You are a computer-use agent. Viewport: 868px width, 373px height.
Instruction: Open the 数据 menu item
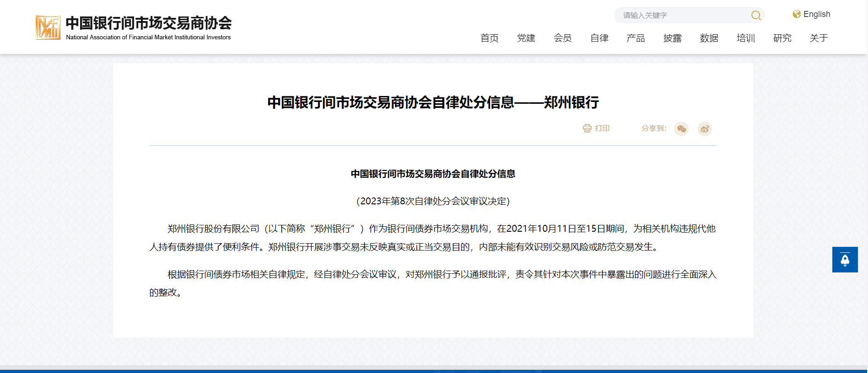[709, 38]
